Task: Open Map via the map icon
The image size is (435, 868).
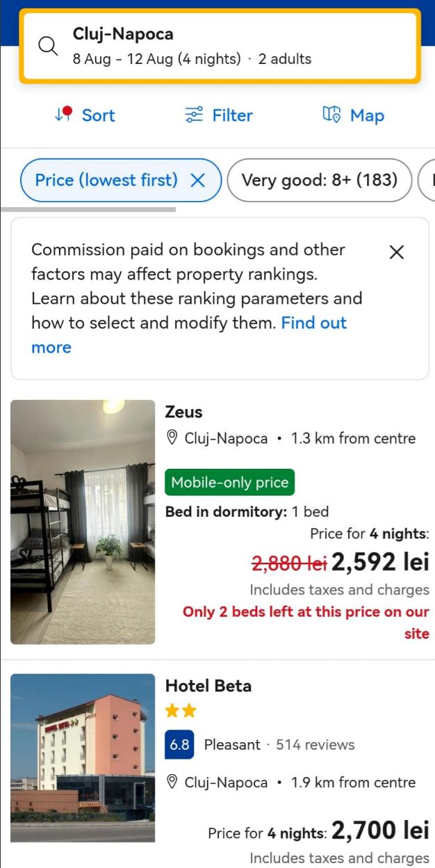Action: point(331,115)
